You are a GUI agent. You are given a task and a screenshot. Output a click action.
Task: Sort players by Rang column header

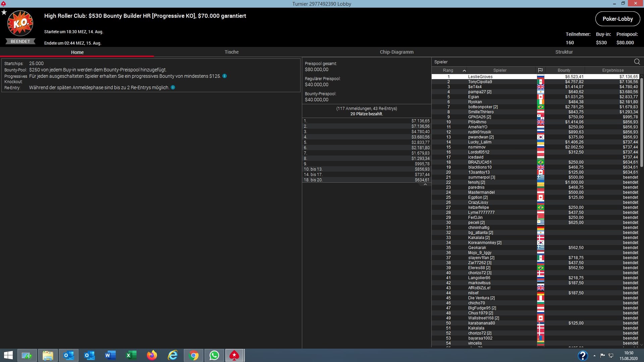coord(448,70)
